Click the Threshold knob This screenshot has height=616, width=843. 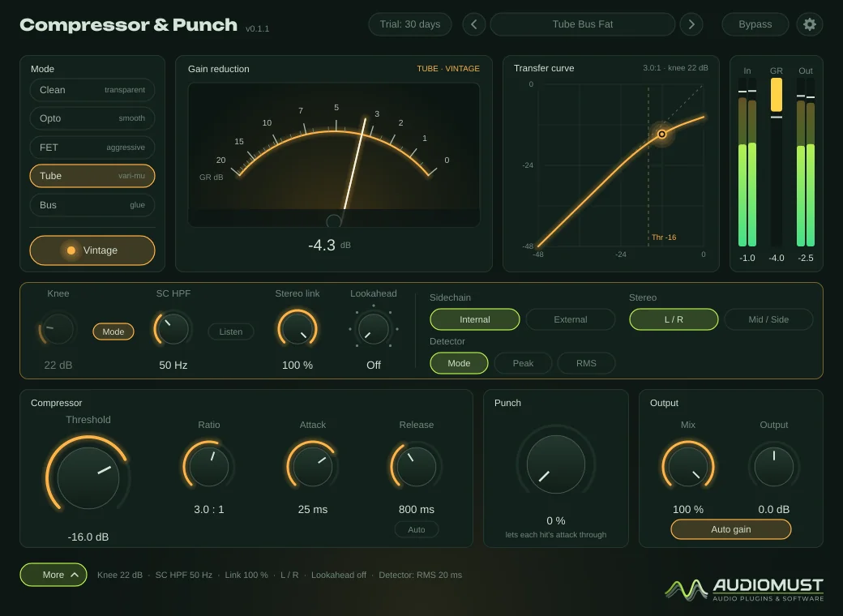click(x=88, y=478)
